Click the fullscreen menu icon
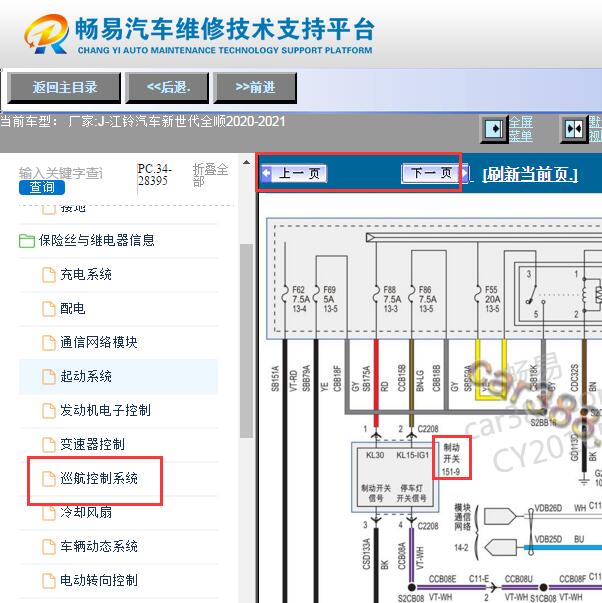Image resolution: width=602 pixels, height=603 pixels. [x=494, y=129]
